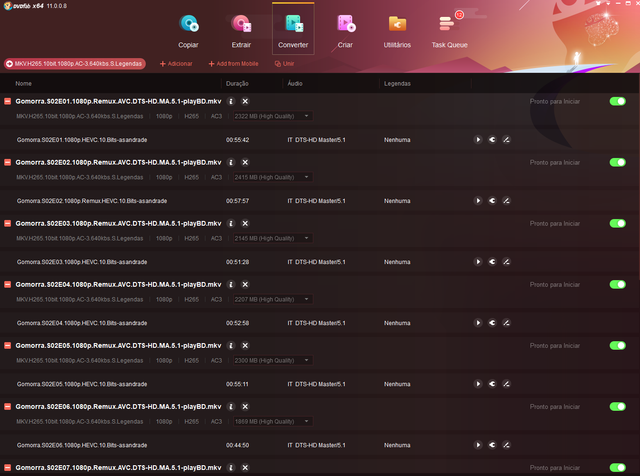Click the Duração column header

pyautogui.click(x=237, y=83)
